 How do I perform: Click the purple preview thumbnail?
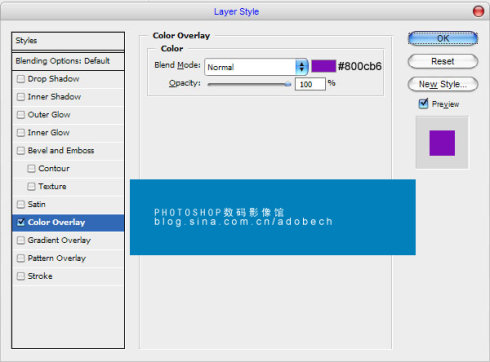[442, 143]
